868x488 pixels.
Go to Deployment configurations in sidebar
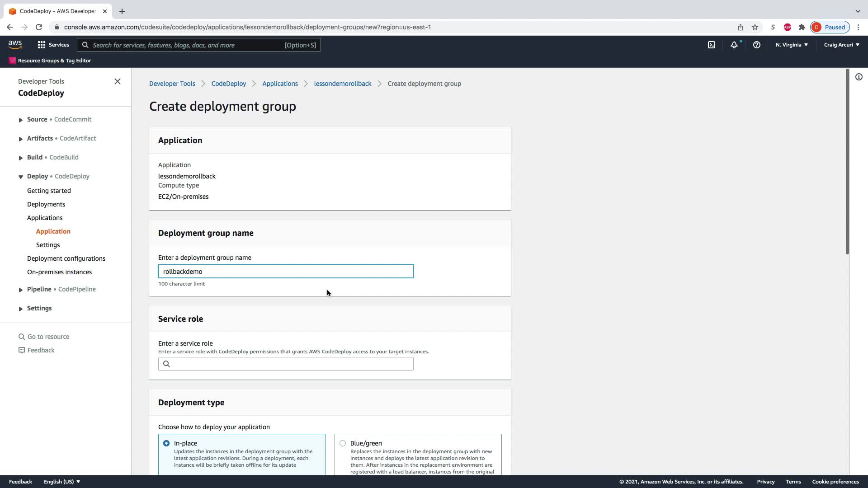coord(66,258)
